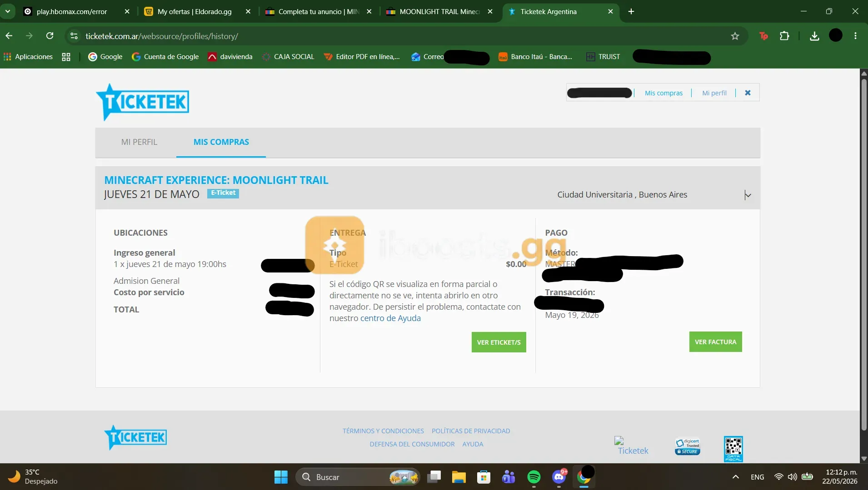Viewport: 868px width, 490px height.
Task: Open Task View from the taskbar
Action: coord(434,477)
